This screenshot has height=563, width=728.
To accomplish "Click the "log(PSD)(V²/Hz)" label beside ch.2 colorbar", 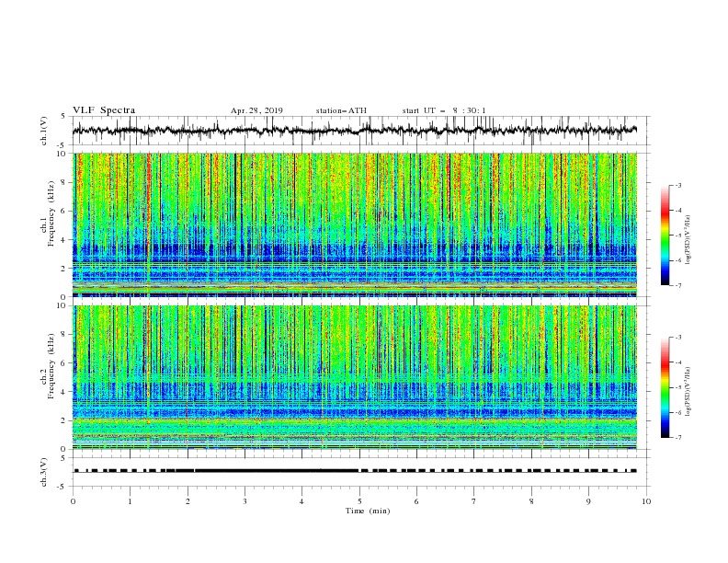I will pyautogui.click(x=688, y=392).
